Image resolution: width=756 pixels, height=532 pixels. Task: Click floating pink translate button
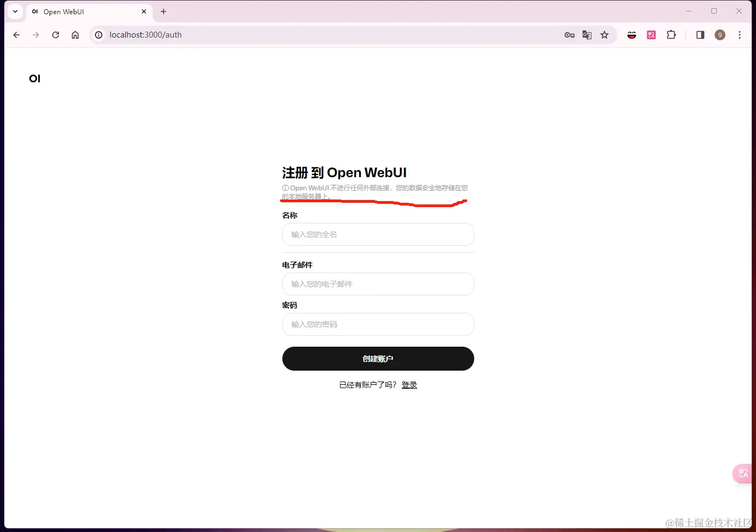743,473
